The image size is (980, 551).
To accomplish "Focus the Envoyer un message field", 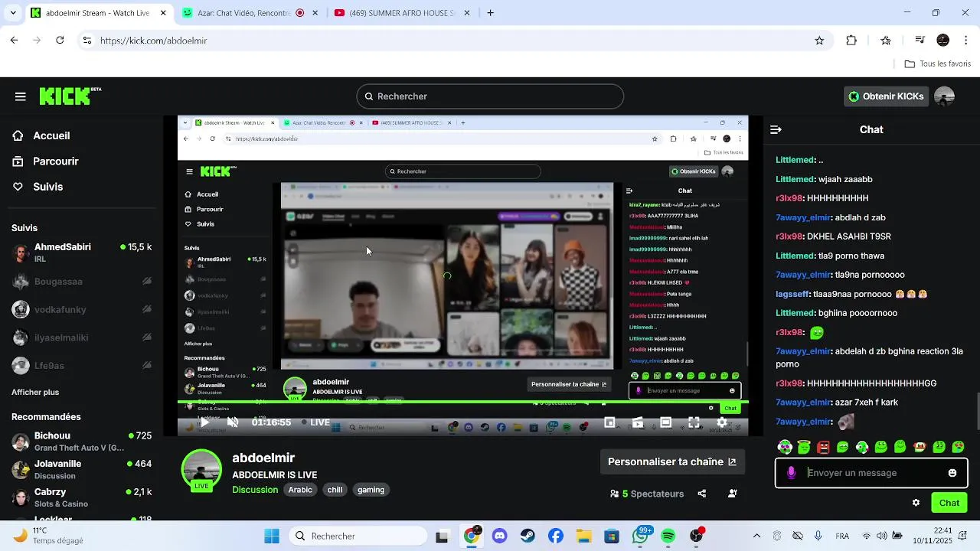I will pyautogui.click(x=871, y=473).
